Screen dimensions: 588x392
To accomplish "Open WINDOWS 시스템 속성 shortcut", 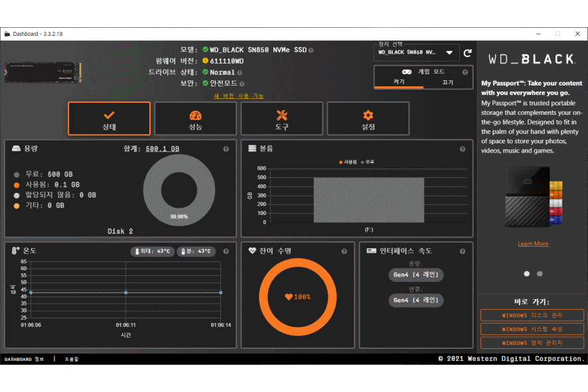I will pyautogui.click(x=532, y=329).
